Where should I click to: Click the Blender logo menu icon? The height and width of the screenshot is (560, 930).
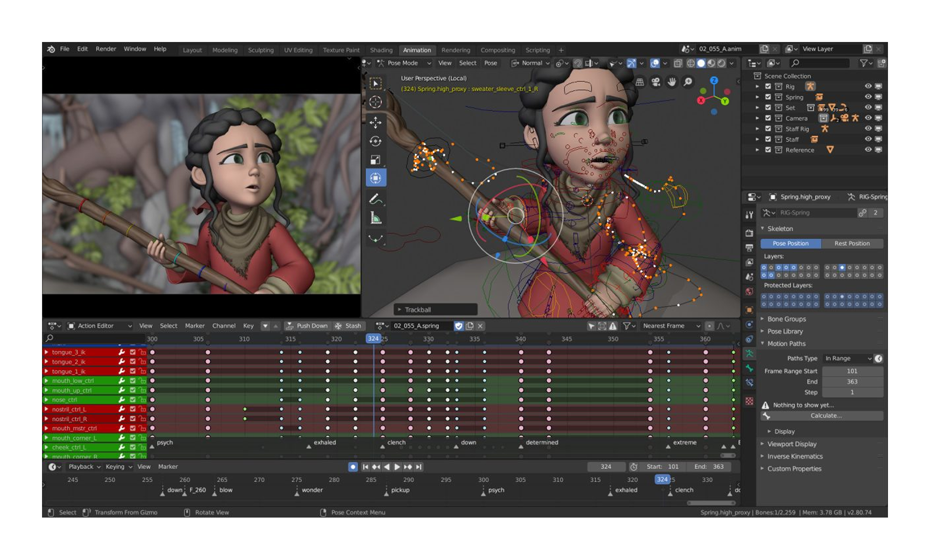[51, 49]
